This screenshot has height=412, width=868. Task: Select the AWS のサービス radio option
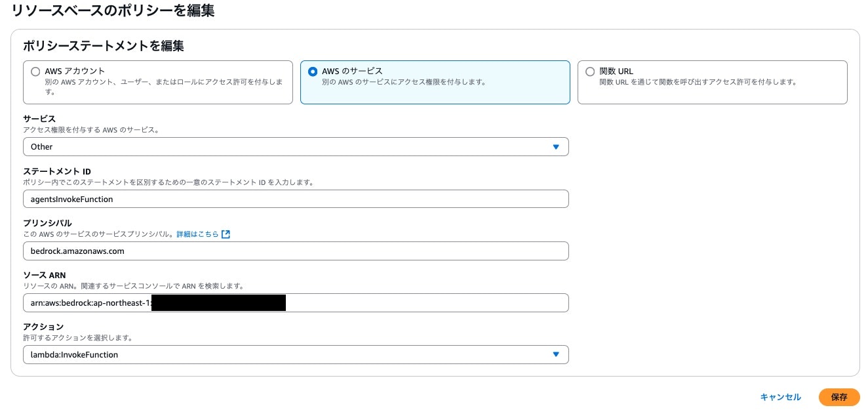313,72
